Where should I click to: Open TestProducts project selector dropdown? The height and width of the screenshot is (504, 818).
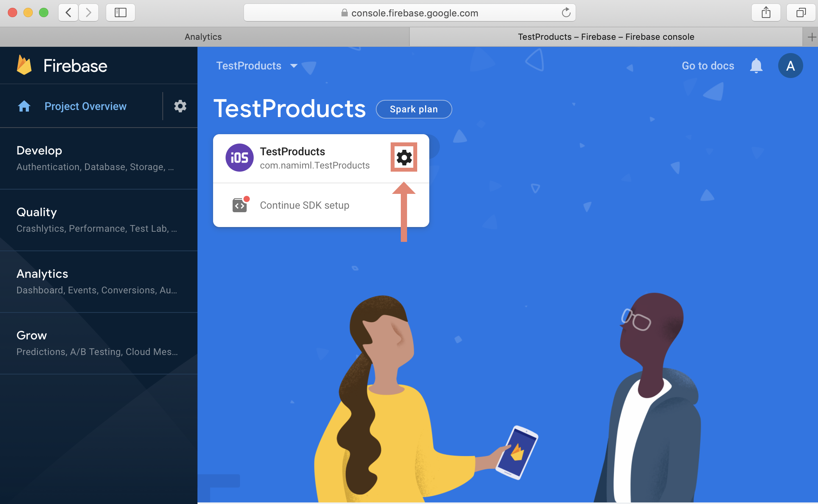(257, 66)
